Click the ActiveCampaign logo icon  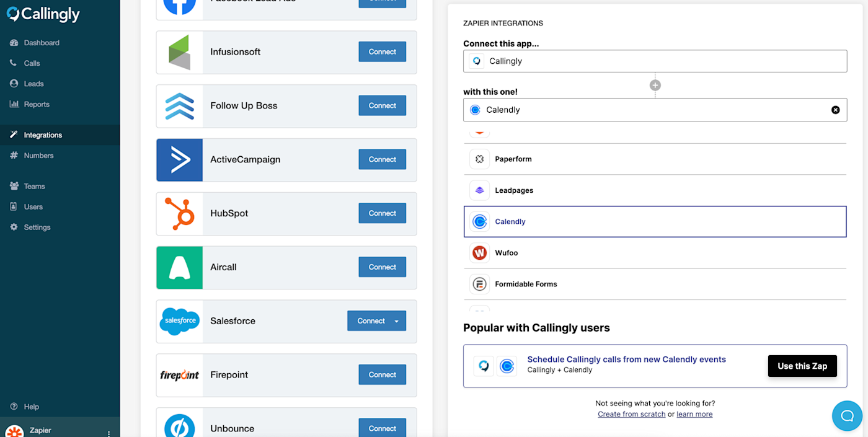pos(179,160)
